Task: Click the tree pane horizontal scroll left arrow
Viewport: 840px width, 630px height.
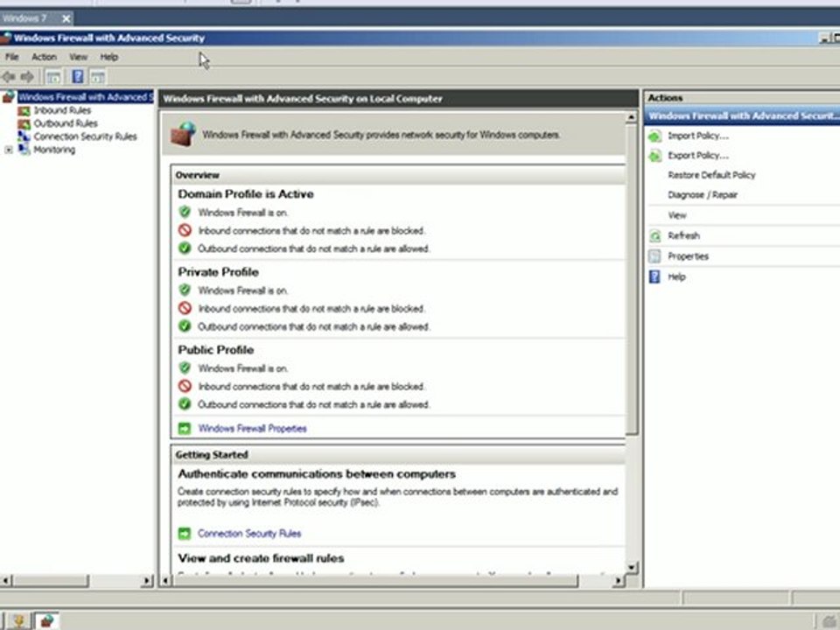Action: tap(6, 580)
